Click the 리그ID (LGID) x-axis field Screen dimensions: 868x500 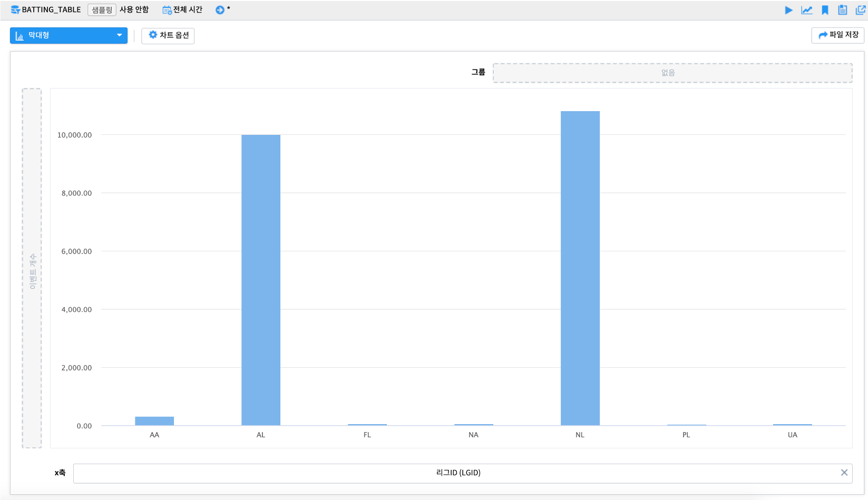[x=463, y=473]
